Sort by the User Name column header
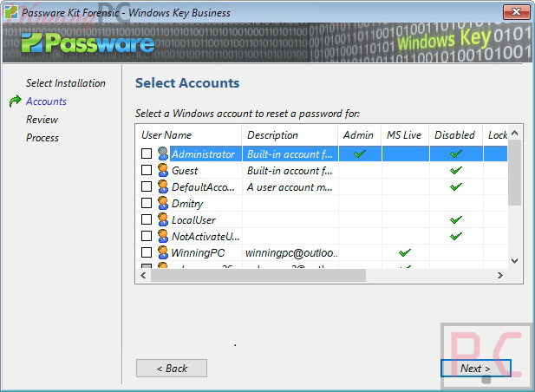The height and width of the screenshot is (392, 535). click(x=189, y=135)
